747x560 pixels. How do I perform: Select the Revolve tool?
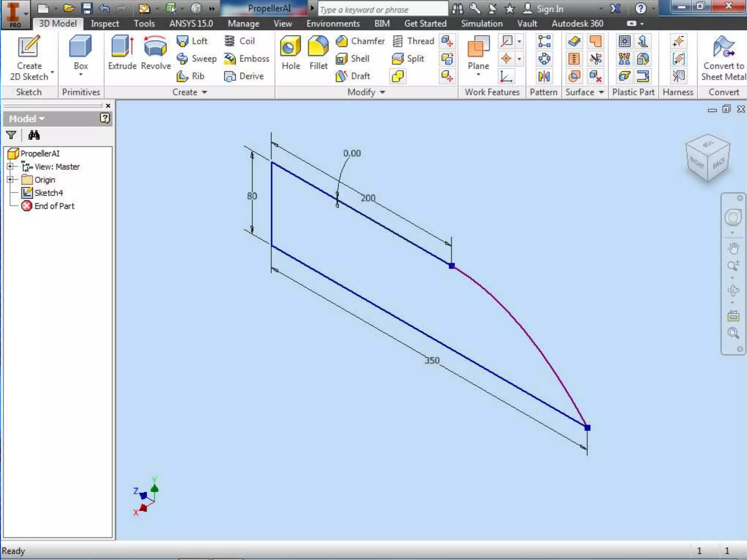[156, 52]
